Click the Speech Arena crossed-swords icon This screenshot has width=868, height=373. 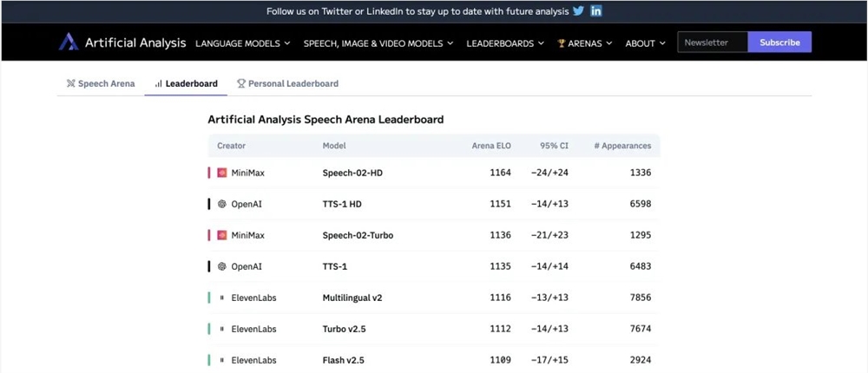click(70, 84)
